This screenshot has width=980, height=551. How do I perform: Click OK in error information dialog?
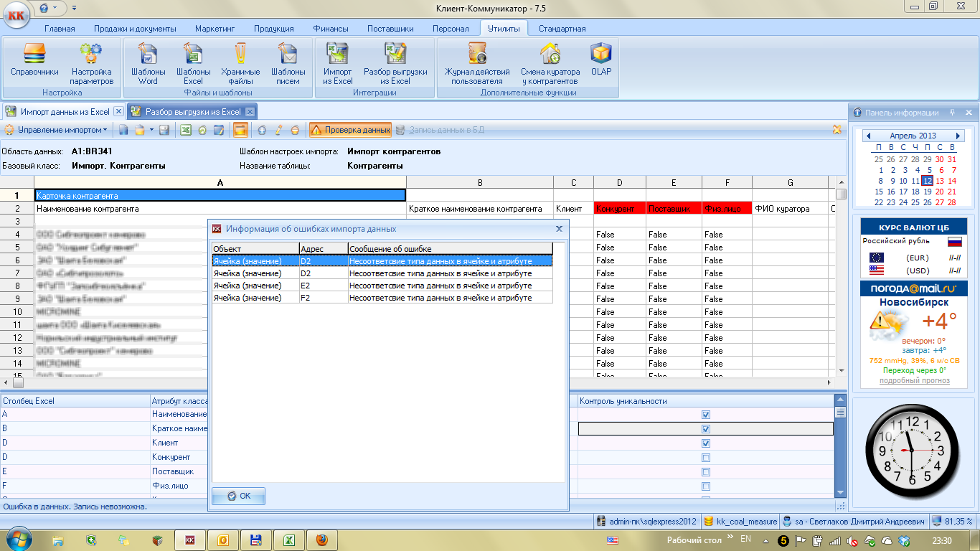click(x=238, y=496)
